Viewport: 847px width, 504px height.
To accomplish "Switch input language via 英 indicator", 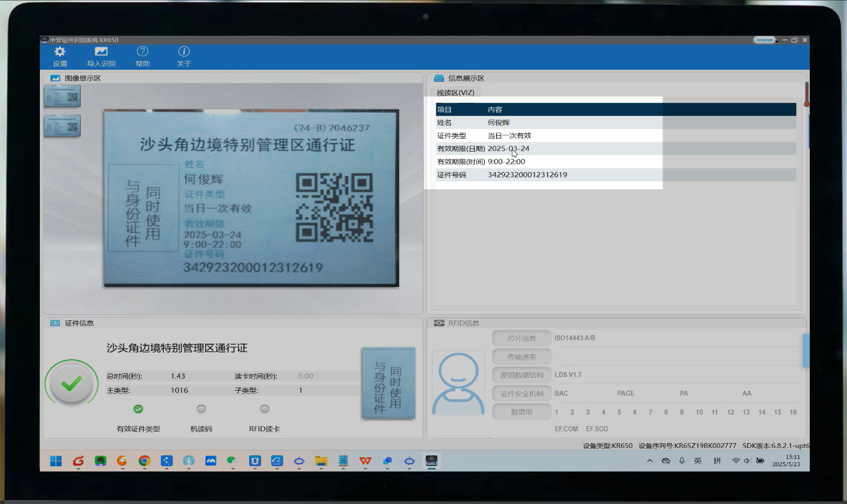I will (x=698, y=461).
